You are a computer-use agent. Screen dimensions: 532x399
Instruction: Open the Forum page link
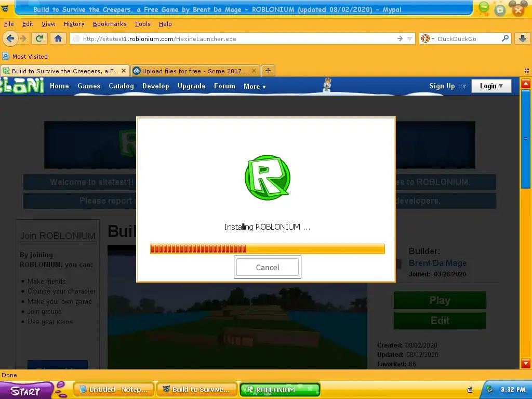click(224, 86)
